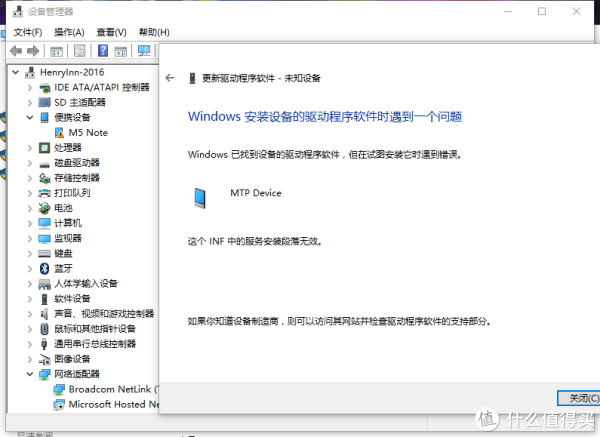The image size is (600, 437).
Task: Expand the 人体学输入设备 node
Action: pyautogui.click(x=30, y=284)
